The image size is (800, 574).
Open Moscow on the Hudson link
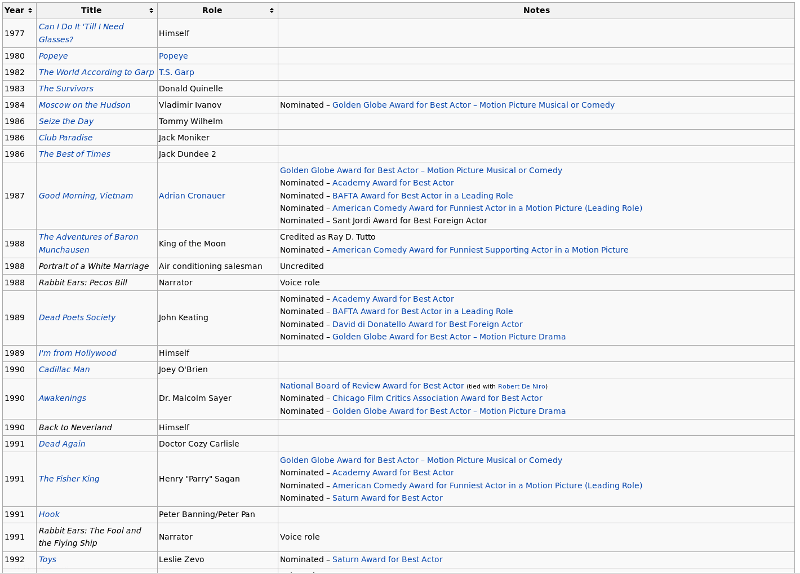(84, 105)
